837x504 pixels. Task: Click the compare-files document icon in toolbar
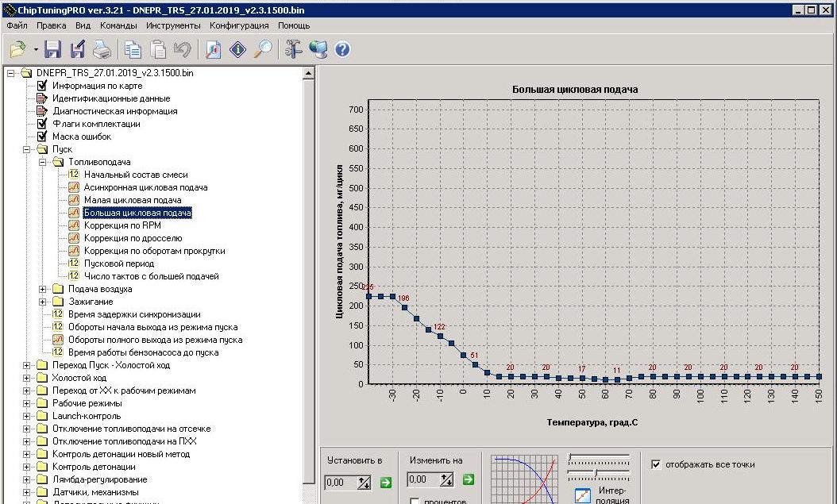click(x=213, y=49)
